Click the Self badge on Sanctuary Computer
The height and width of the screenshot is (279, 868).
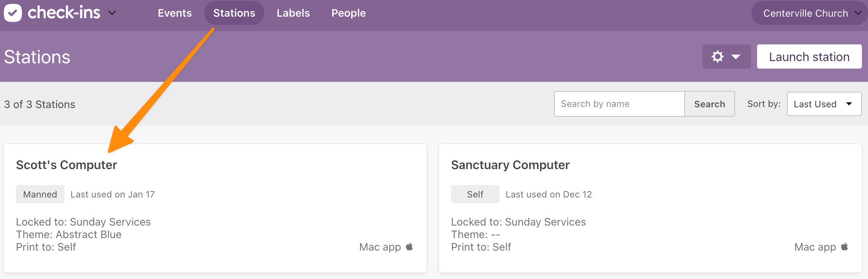(x=475, y=194)
